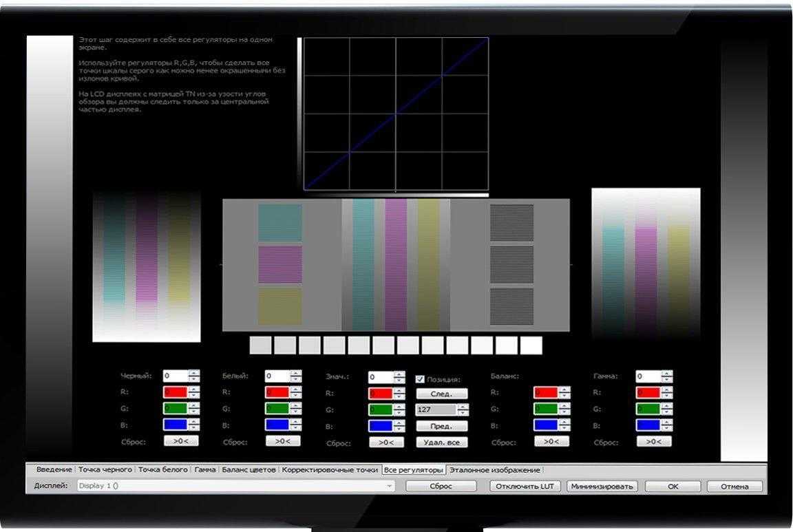
Task: Reset correction point value with >0< button
Action: (386, 443)
